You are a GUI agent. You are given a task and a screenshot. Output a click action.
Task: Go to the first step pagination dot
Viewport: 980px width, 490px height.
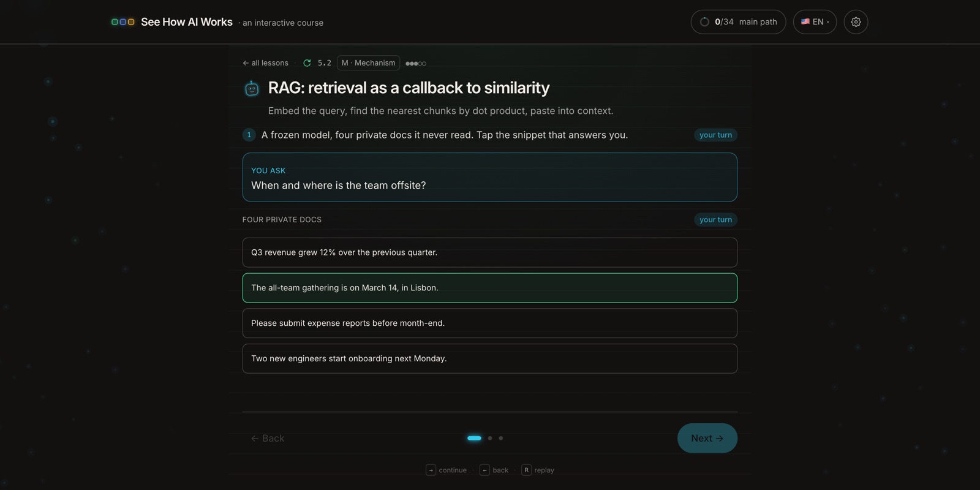click(x=474, y=439)
